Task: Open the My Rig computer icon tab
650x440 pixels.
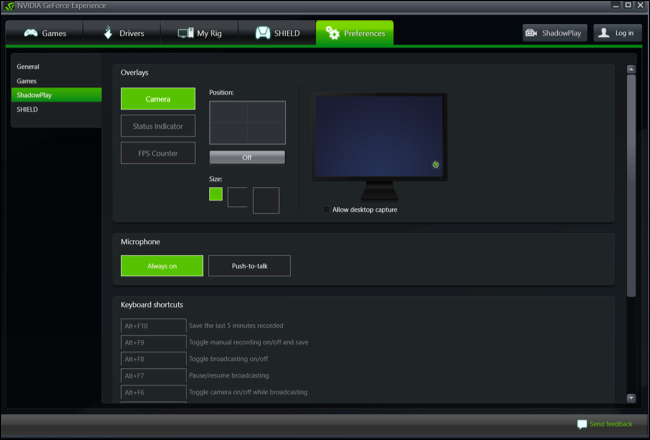Action: pyautogui.click(x=185, y=33)
